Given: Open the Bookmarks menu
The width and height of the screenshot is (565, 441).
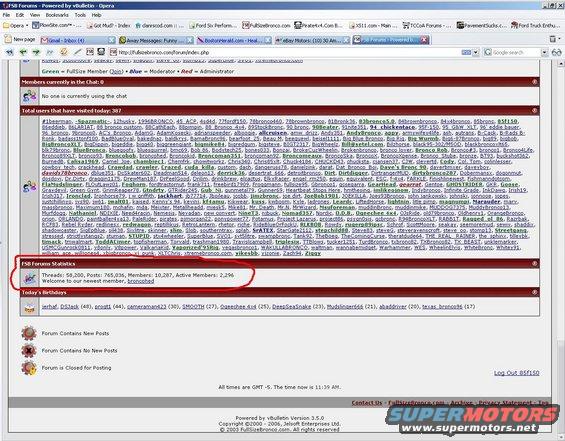Looking at the screenshot, I should coord(57,15).
